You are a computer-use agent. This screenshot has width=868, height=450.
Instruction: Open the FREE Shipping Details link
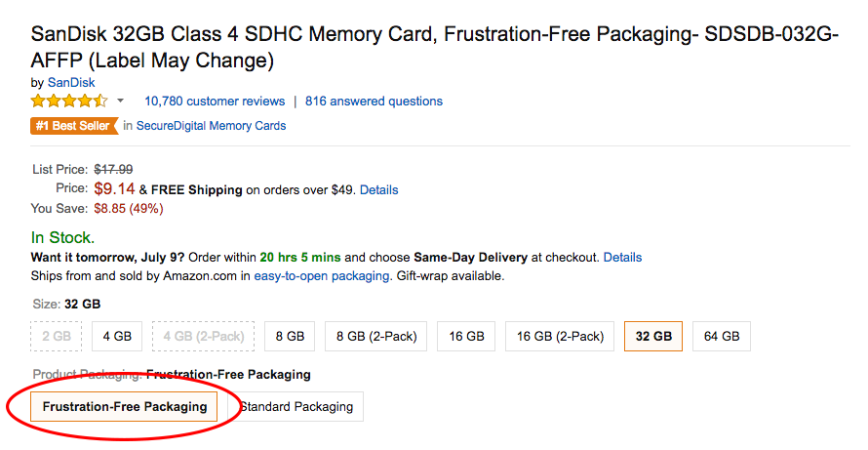point(378,189)
